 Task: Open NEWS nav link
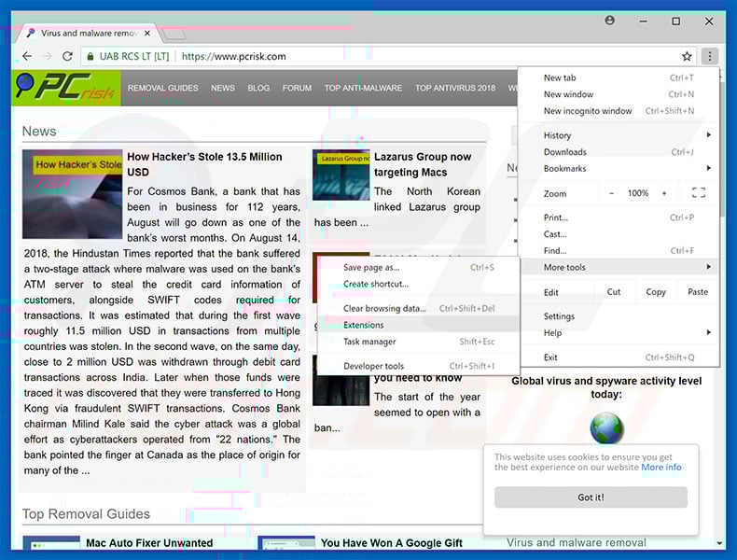tap(223, 88)
